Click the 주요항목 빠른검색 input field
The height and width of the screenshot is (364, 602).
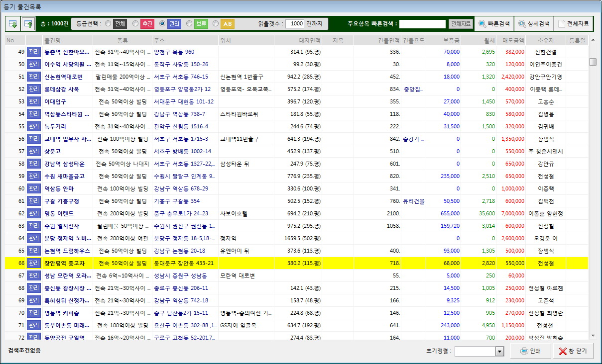click(x=422, y=24)
